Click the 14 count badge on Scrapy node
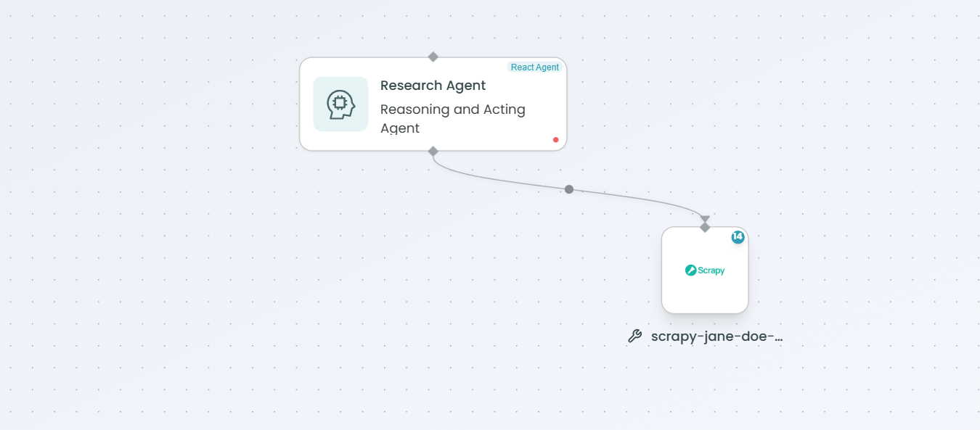Screen dimensions: 980x430 pos(738,237)
